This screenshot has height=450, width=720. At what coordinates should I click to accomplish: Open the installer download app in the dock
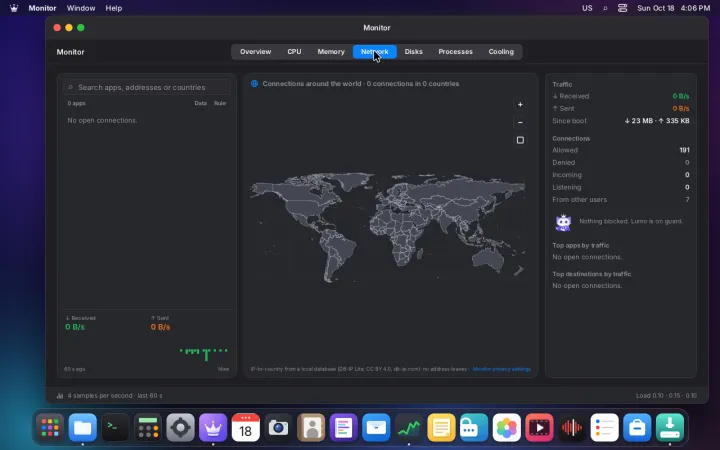669,428
